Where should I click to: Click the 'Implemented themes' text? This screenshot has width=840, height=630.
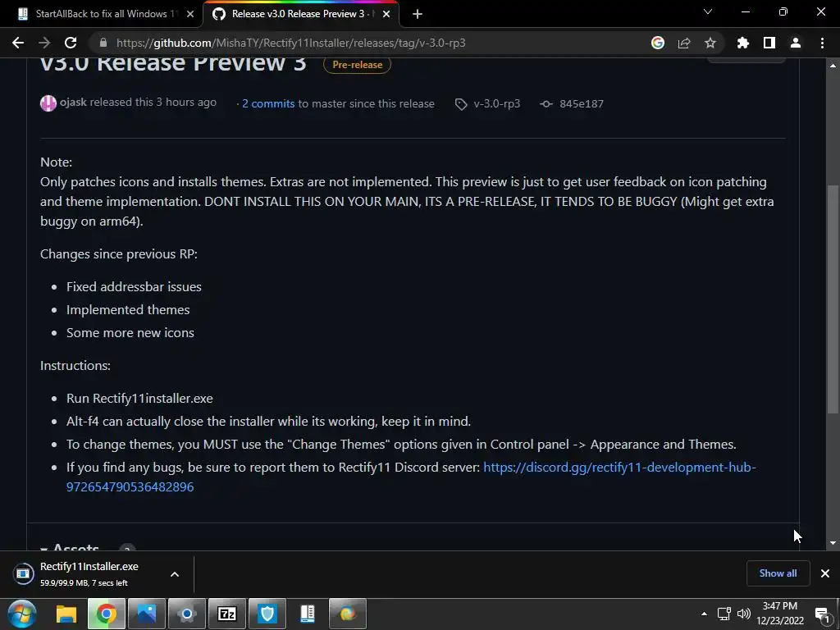128,309
